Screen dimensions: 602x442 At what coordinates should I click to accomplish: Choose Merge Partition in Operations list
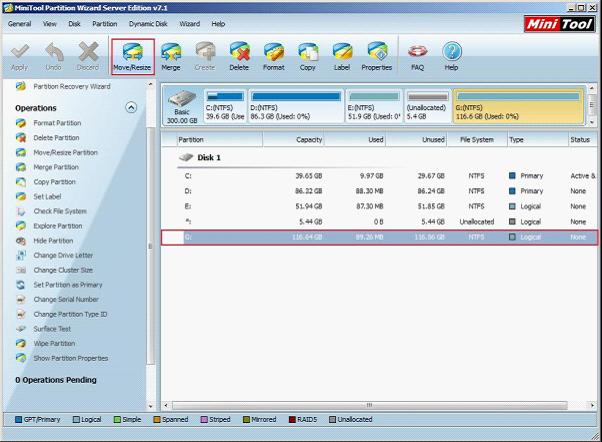click(56, 167)
